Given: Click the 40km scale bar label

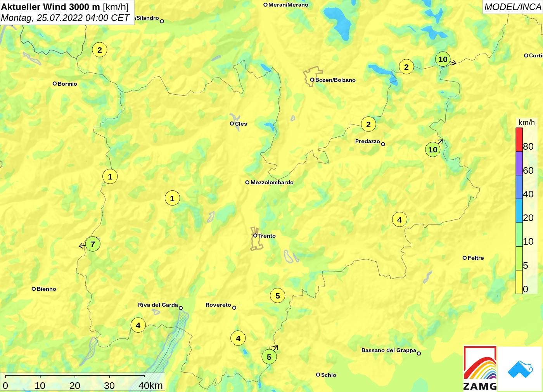Looking at the screenshot, I should (x=150, y=385).
